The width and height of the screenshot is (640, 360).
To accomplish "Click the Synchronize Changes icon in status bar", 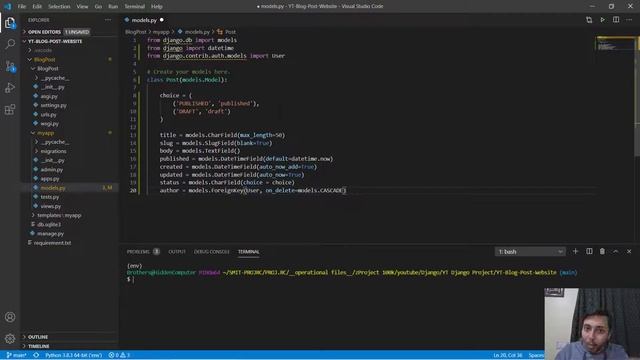I will point(36,355).
